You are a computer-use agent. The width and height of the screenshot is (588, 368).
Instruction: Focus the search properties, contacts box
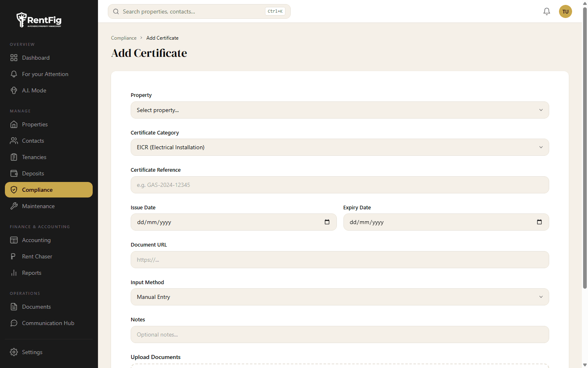tap(199, 11)
